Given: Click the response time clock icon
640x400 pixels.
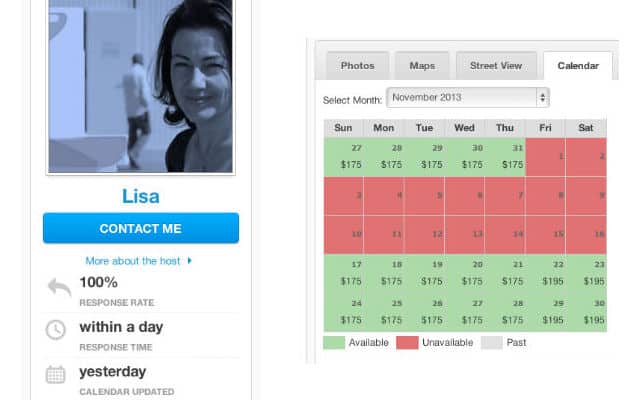Looking at the screenshot, I should pyautogui.click(x=56, y=330).
